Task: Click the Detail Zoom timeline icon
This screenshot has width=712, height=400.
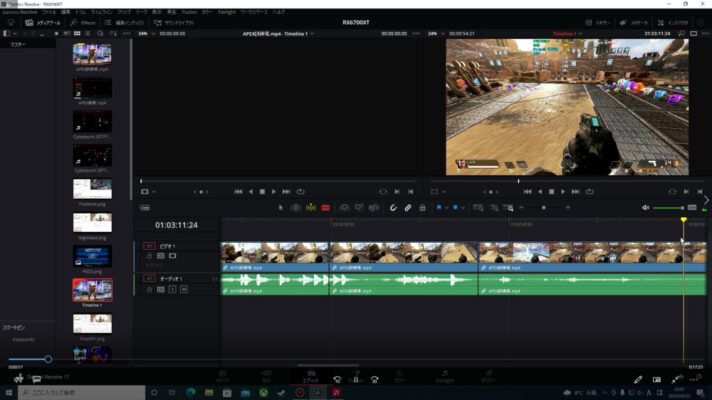Action: [x=494, y=207]
